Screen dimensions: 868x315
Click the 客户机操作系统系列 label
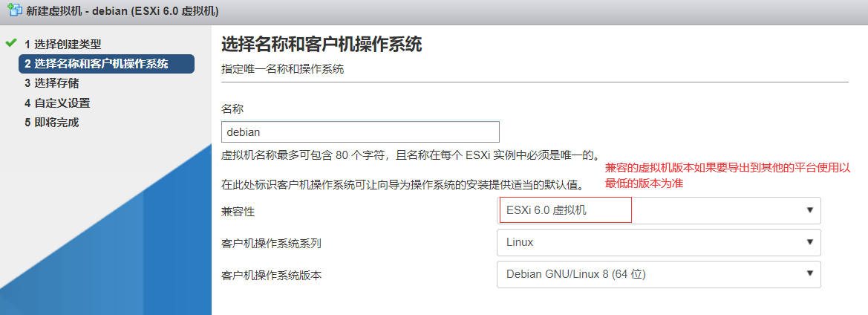click(x=271, y=243)
